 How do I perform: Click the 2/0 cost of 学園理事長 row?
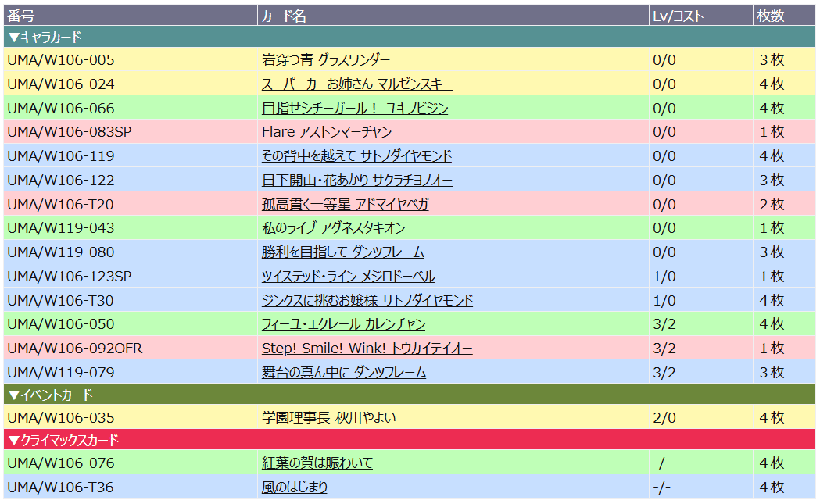click(664, 418)
